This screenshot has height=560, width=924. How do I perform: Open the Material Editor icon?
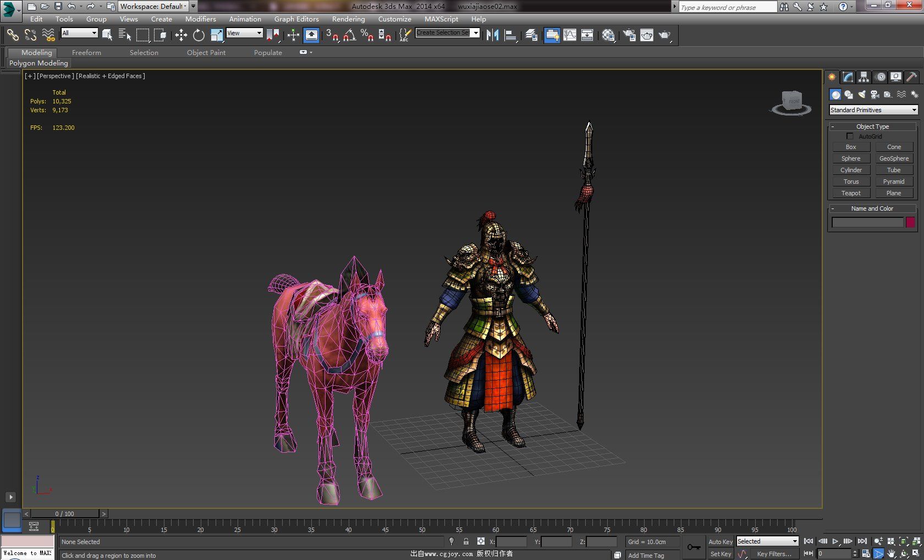click(x=608, y=35)
